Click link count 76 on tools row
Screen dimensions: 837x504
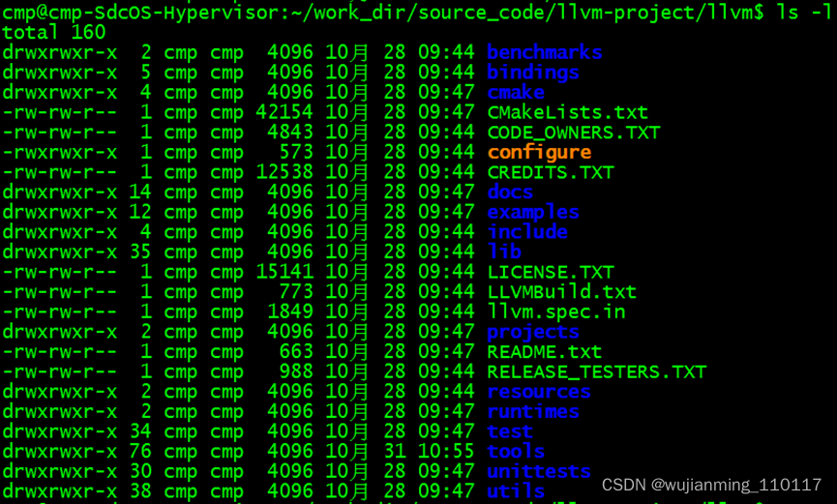pyautogui.click(x=140, y=452)
